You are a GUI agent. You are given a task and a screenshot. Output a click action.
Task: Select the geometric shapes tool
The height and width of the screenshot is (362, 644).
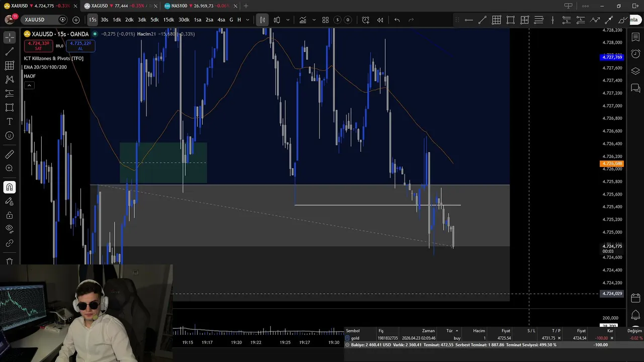(10, 108)
